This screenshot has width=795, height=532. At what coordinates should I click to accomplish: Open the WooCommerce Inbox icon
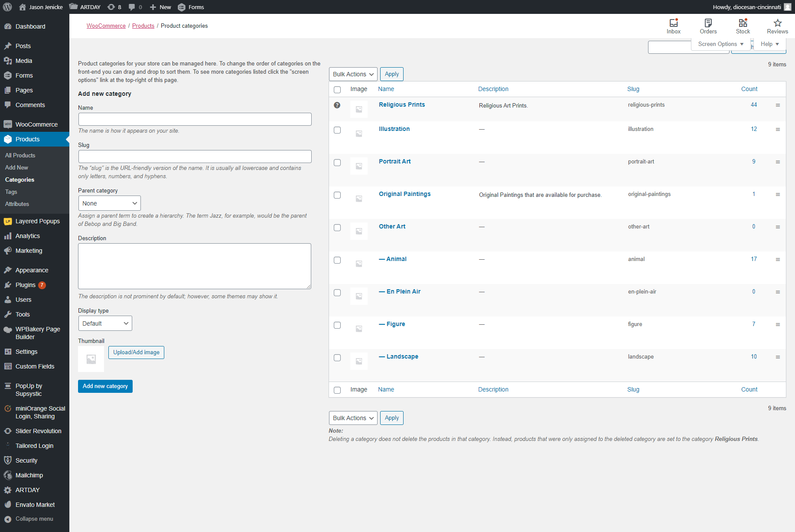coord(673,26)
